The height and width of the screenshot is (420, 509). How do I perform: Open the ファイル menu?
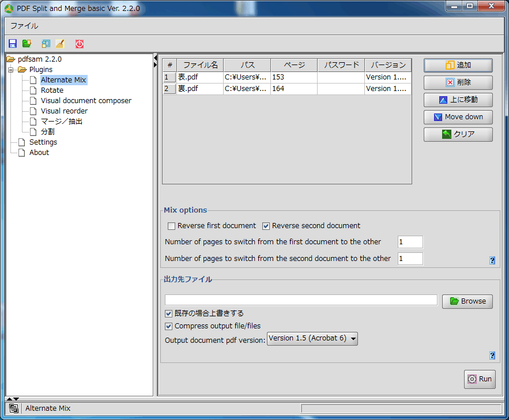click(24, 26)
